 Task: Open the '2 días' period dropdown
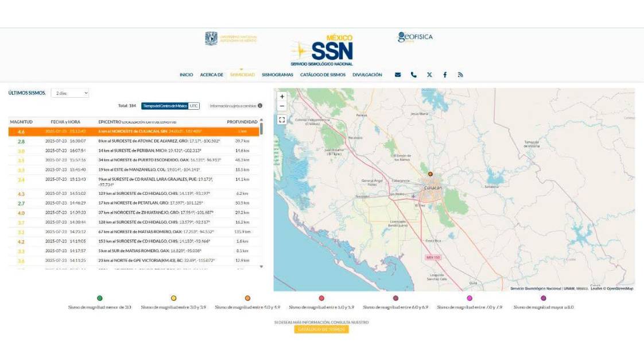[70, 93]
